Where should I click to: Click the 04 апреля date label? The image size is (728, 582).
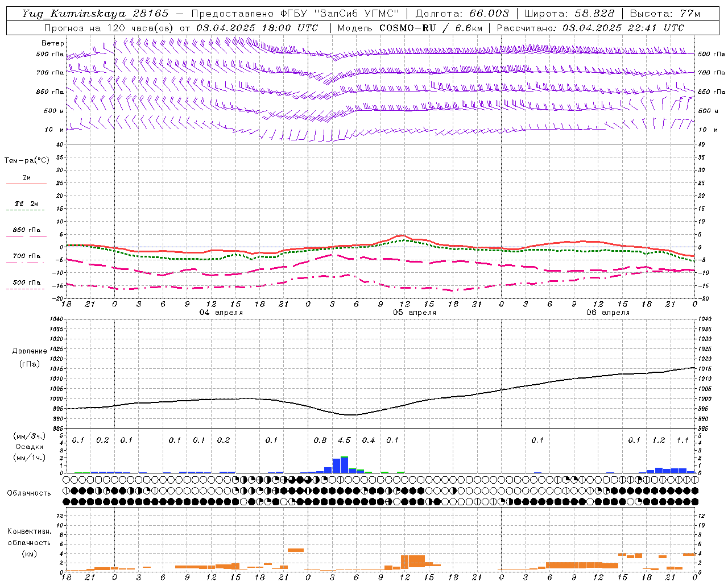pos(221,313)
